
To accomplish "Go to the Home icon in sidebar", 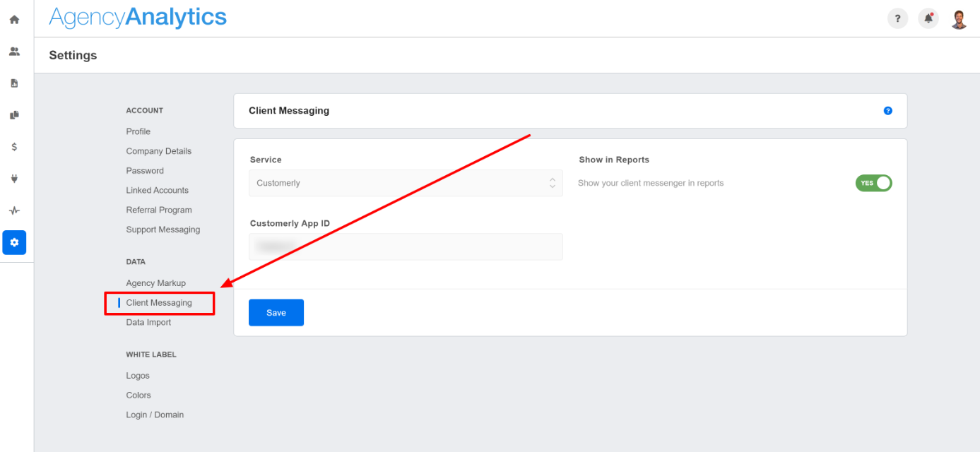I will click(x=14, y=20).
